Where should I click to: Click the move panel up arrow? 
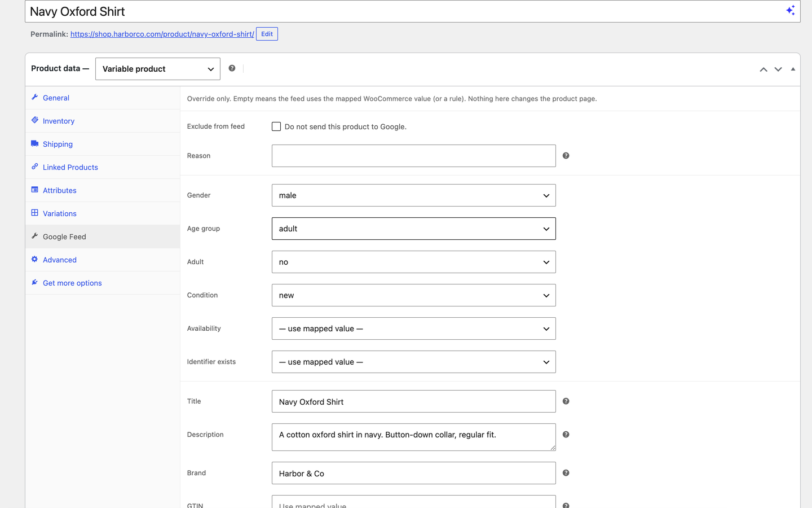point(764,69)
